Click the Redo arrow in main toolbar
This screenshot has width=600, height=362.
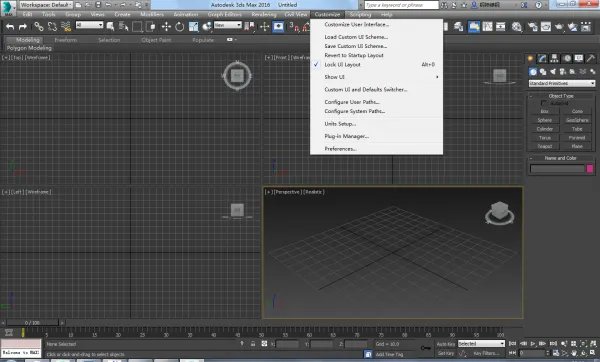(x=23, y=26)
